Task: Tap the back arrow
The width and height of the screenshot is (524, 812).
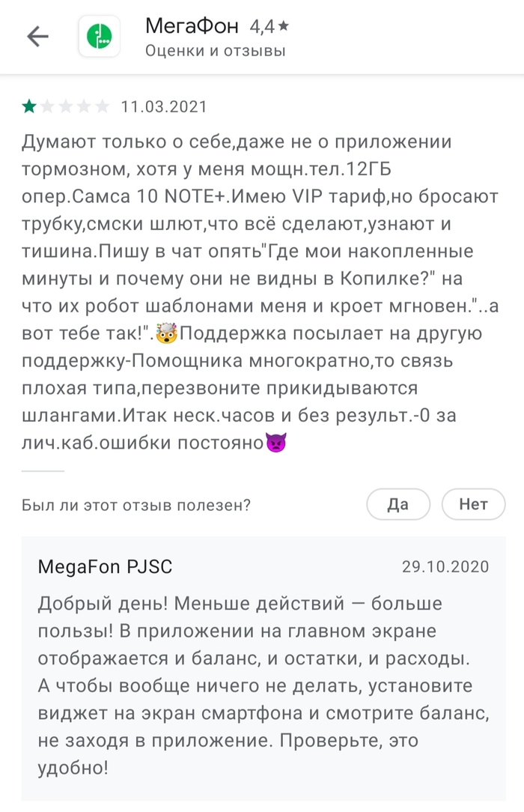Action: click(x=37, y=37)
